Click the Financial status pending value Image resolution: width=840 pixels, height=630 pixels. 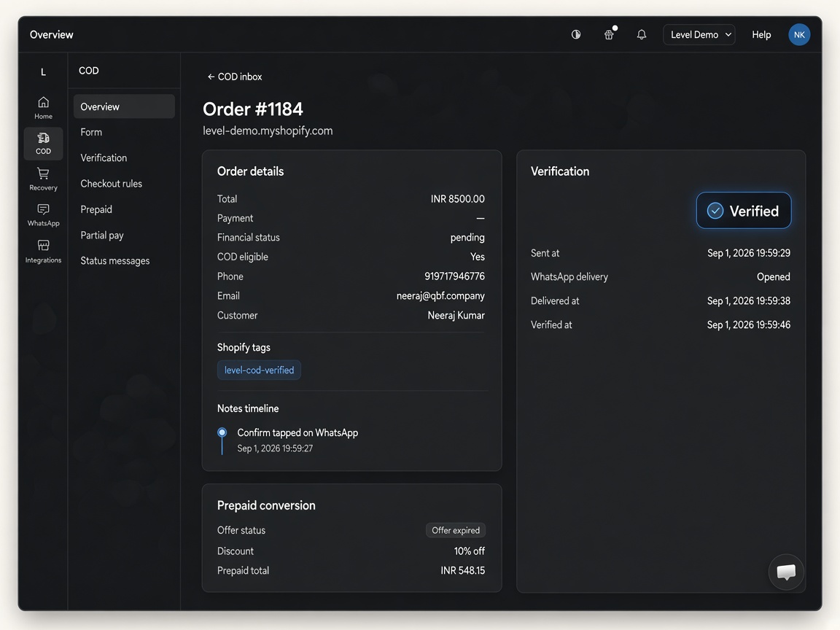(x=467, y=237)
